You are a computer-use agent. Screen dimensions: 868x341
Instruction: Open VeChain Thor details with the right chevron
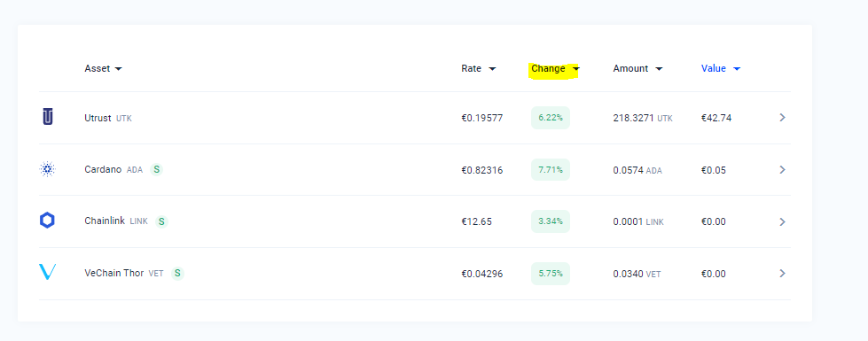point(782,273)
